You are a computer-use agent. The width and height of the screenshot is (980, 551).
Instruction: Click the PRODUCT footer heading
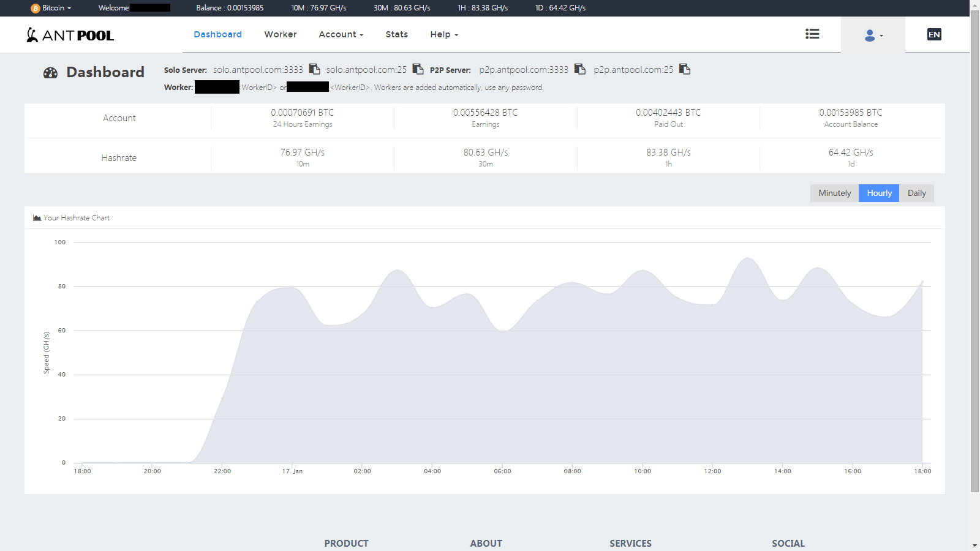[346, 544]
